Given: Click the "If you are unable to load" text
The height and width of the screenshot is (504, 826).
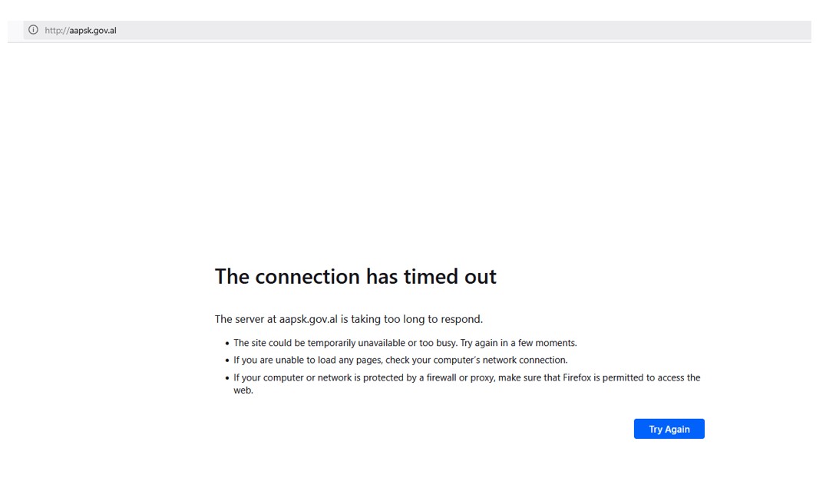Looking at the screenshot, I should pos(288,360).
